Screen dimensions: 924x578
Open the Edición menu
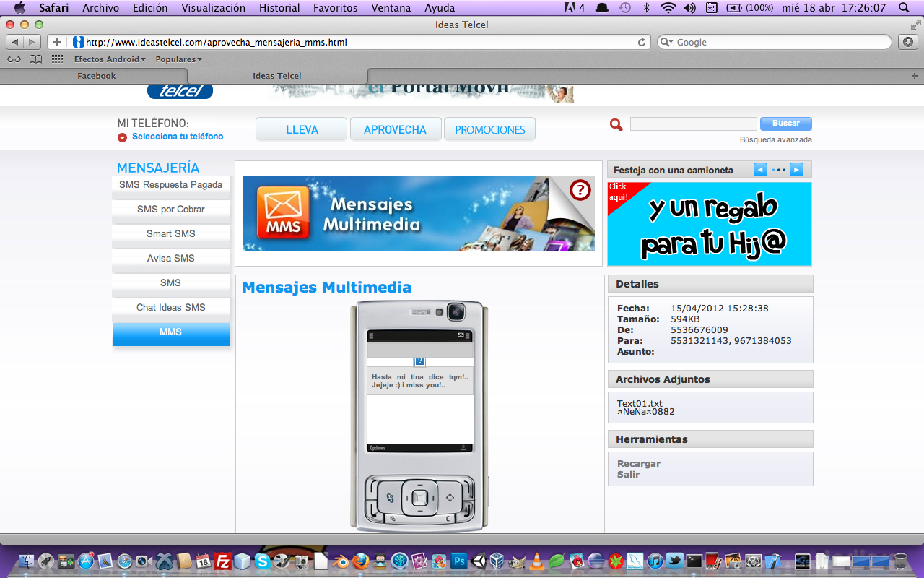coord(150,8)
